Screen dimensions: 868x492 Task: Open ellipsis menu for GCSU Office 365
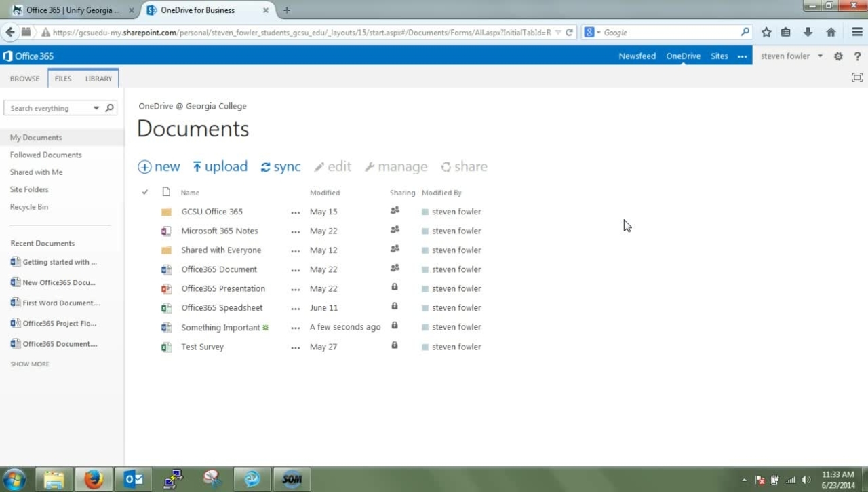(296, 212)
